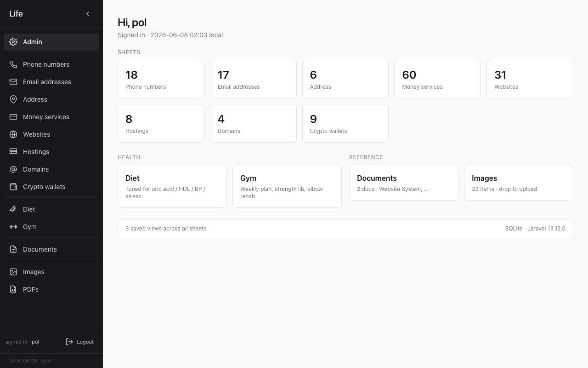Open the 60 Money services card

pos(437,79)
